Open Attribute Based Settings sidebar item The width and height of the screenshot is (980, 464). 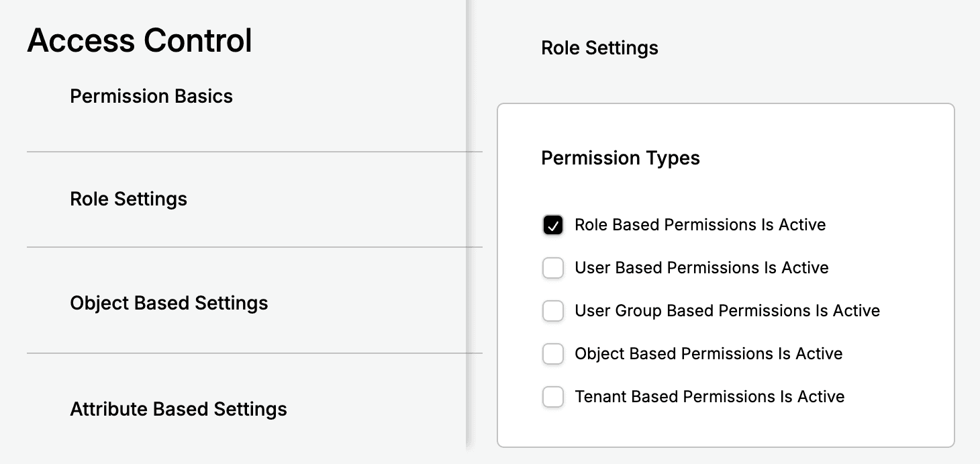pos(178,409)
